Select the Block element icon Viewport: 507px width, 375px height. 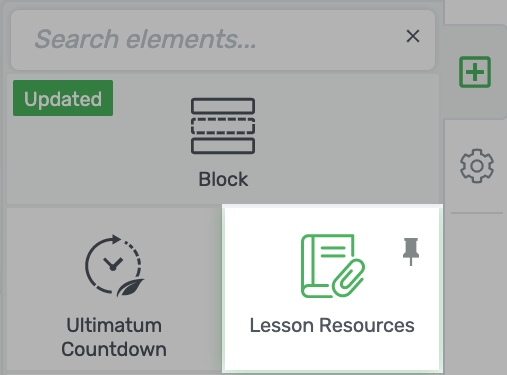tap(223, 126)
